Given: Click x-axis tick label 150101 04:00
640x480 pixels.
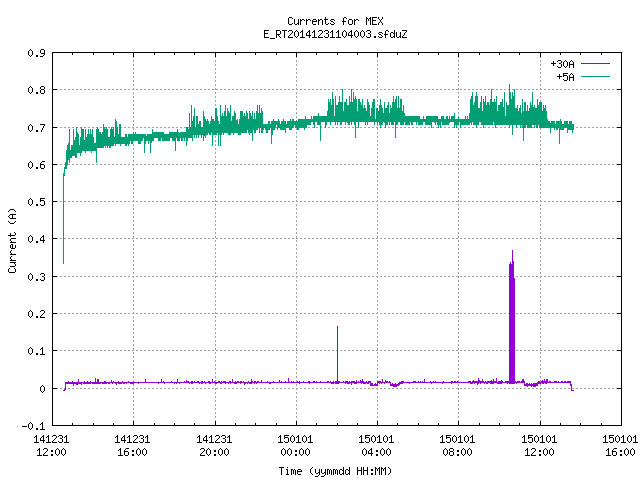Looking at the screenshot, I should (376, 446).
